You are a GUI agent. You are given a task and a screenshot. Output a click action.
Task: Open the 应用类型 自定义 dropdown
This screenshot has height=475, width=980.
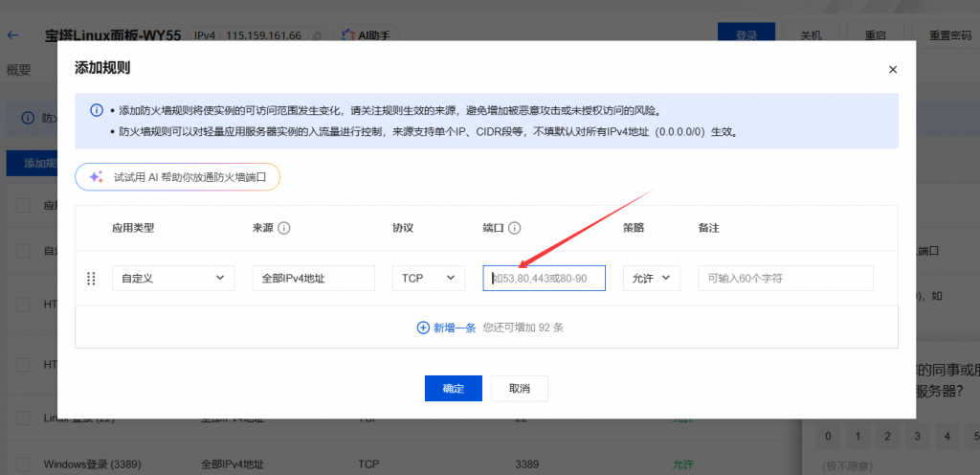click(173, 278)
